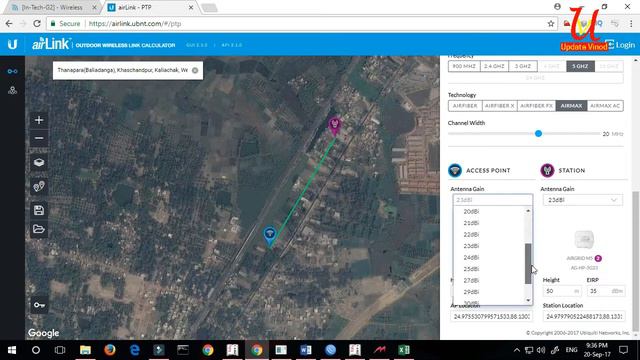The width and height of the screenshot is (640, 360).
Task: Click the gain list scroll-down arrow
Action: click(528, 300)
